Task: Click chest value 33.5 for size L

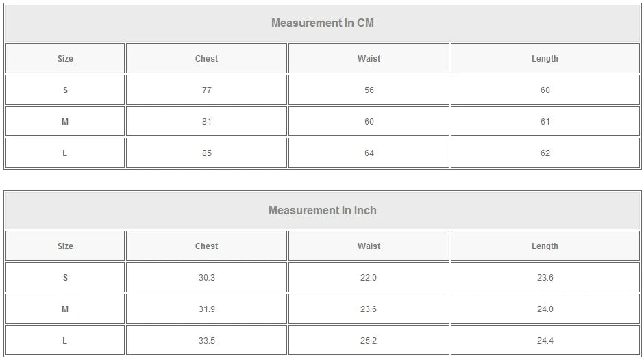Action: click(x=206, y=341)
